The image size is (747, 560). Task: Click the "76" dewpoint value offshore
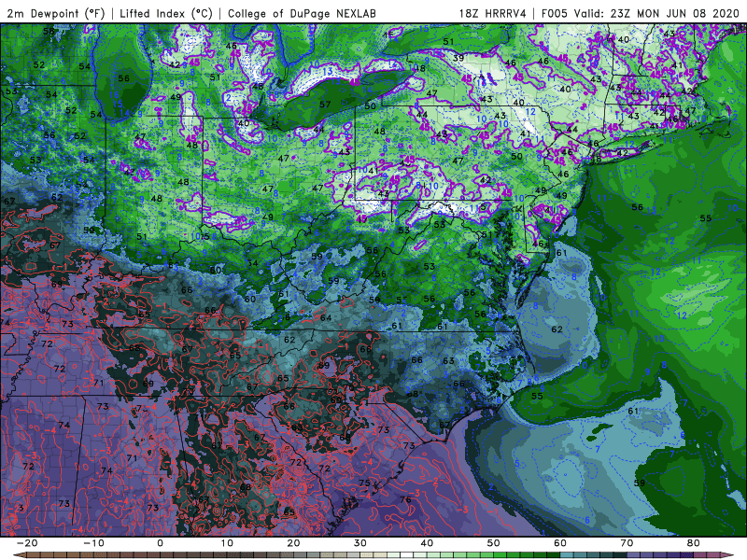click(x=405, y=499)
